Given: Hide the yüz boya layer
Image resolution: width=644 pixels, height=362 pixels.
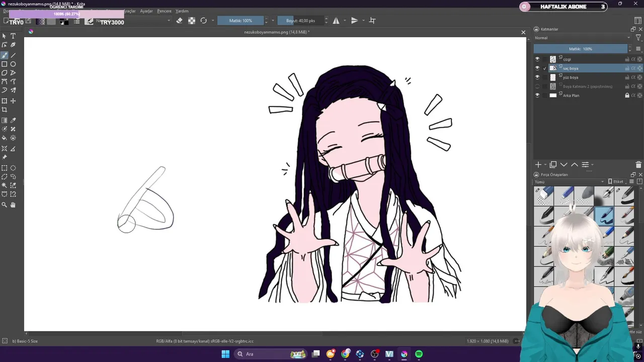Looking at the screenshot, I should pos(537,77).
